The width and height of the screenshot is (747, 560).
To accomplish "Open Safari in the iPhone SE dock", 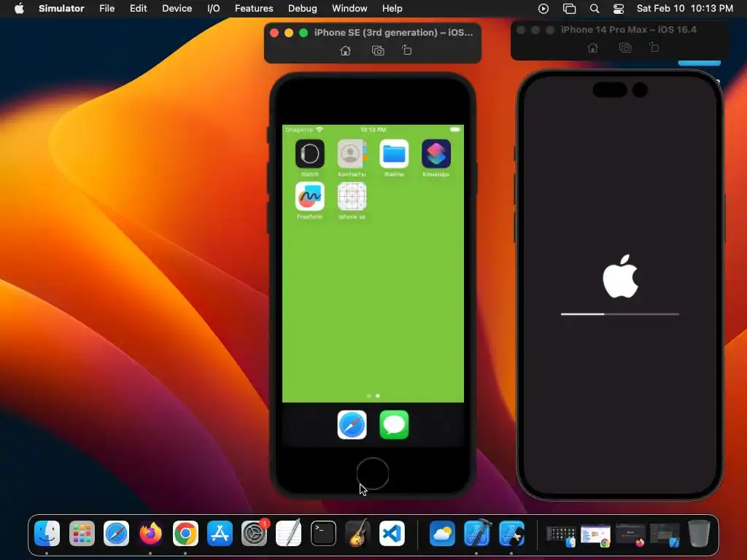I will (x=352, y=425).
